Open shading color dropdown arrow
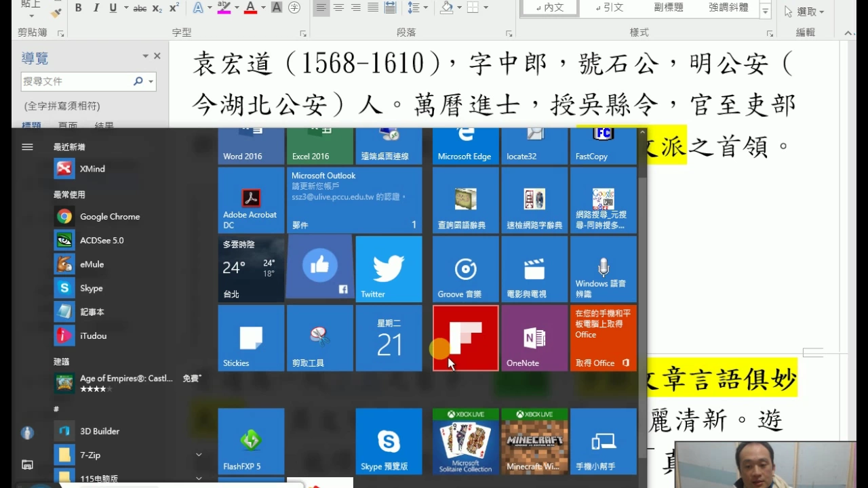 pos(458,8)
